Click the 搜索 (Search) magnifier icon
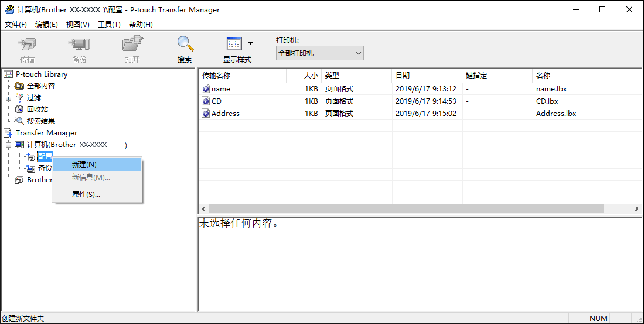Viewport: 644px width, 324px height. tap(185, 43)
